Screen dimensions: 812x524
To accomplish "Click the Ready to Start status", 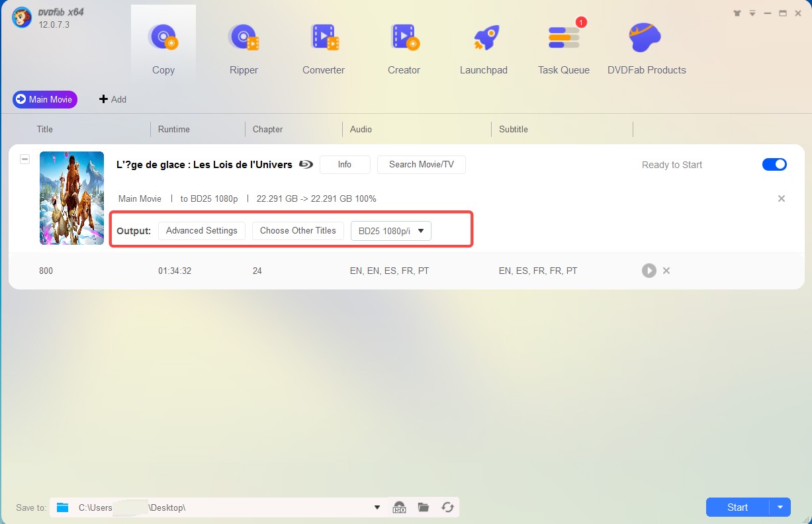I will [672, 165].
